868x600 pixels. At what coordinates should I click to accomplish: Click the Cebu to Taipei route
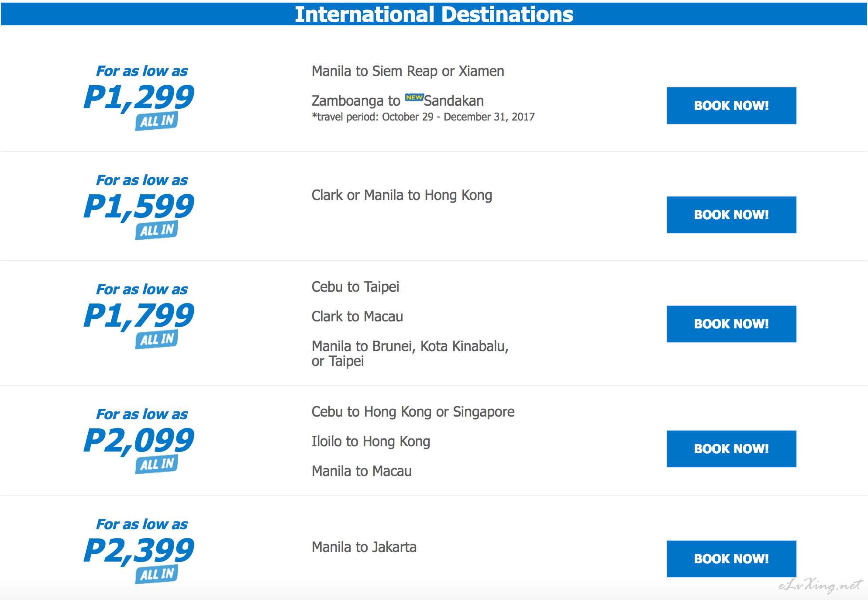355,287
